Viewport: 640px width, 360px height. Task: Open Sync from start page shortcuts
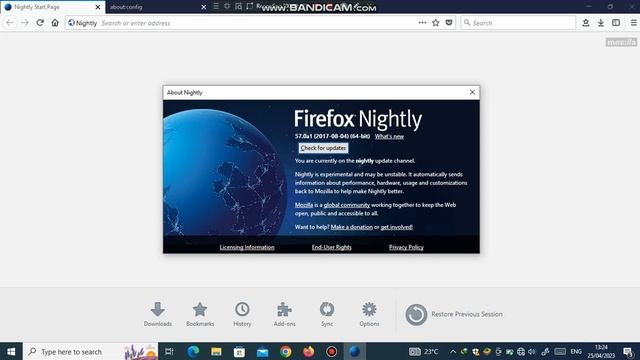[327, 314]
